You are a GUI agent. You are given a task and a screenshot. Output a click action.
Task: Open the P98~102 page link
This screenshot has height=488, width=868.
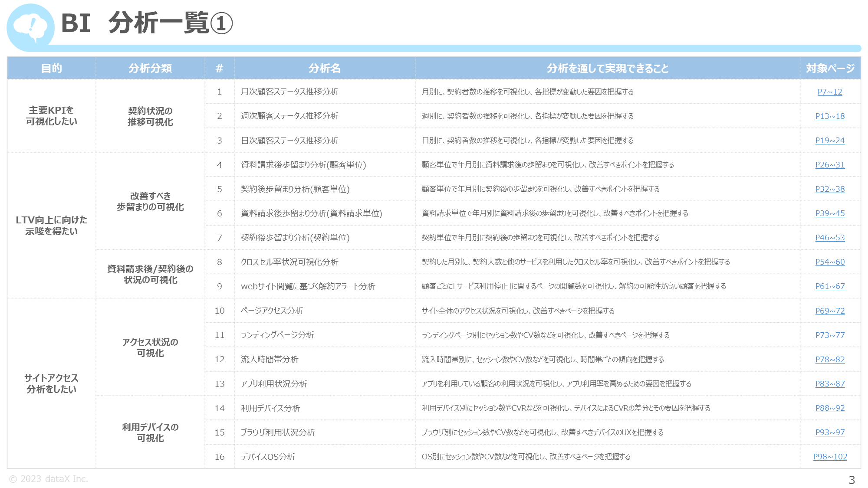coord(830,457)
